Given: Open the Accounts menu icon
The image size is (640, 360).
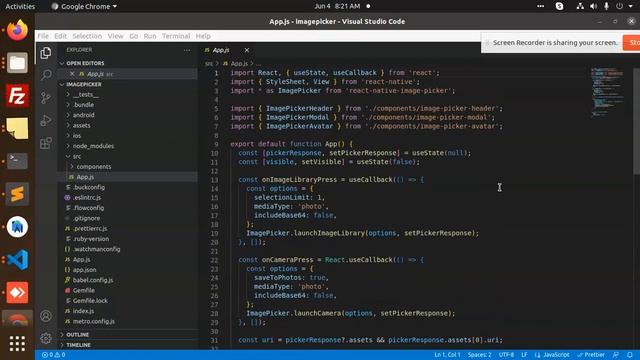Looking at the screenshot, I should (46, 316).
